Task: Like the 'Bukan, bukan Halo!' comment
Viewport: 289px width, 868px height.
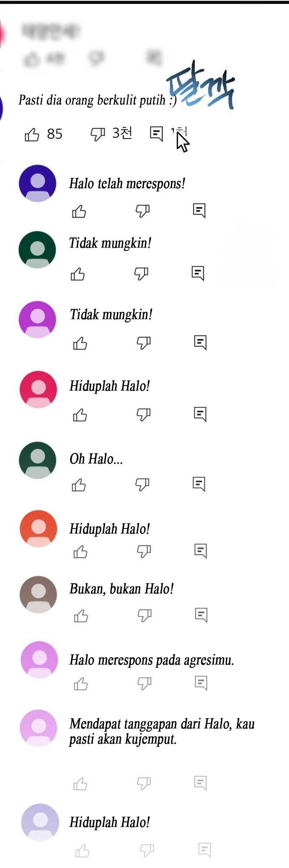Action: (81, 616)
